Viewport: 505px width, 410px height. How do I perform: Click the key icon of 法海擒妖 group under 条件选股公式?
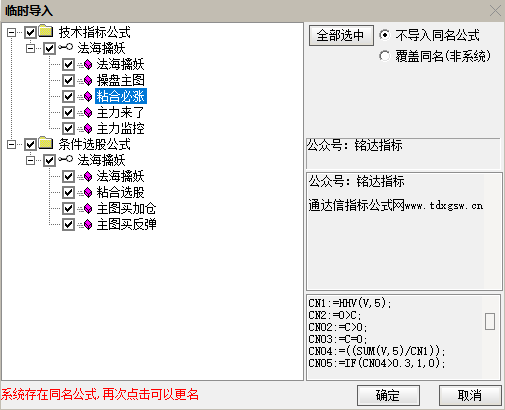[x=65, y=160]
